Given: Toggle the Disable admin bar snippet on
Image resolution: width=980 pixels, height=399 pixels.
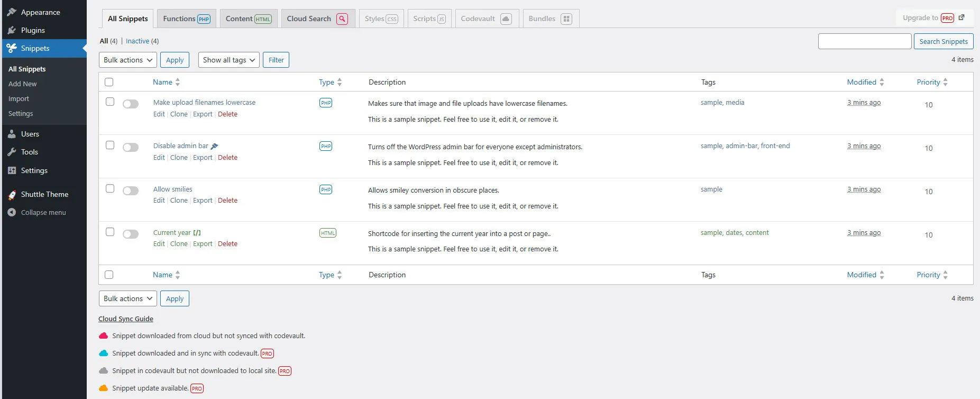Looking at the screenshot, I should pyautogui.click(x=131, y=148).
